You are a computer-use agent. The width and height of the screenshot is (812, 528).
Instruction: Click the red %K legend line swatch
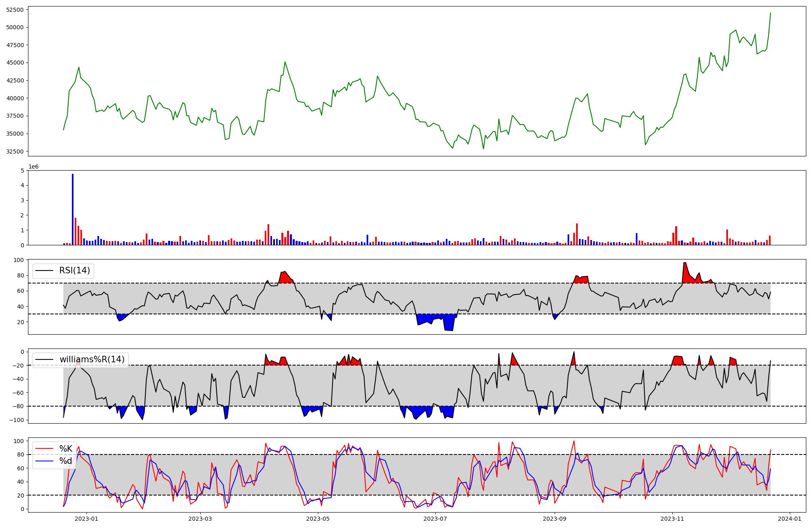(44, 449)
